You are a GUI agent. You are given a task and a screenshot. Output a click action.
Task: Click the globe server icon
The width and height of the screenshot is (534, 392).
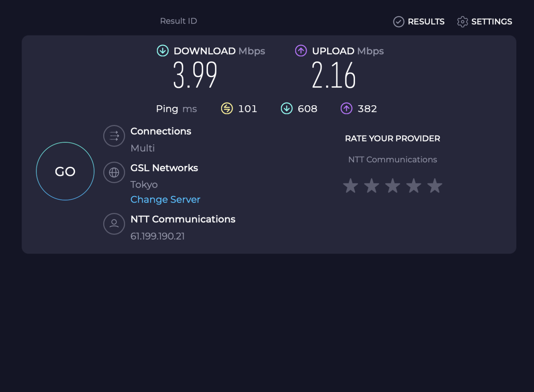coord(114,172)
